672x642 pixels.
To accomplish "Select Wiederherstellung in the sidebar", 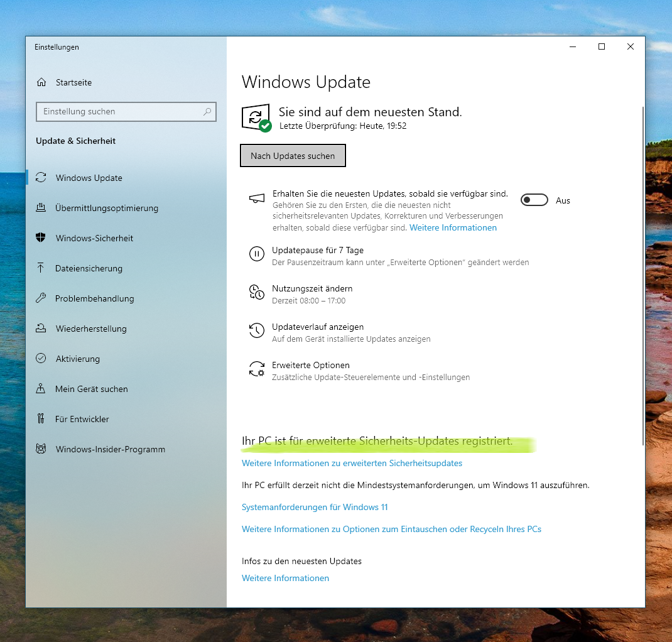I will click(x=126, y=329).
